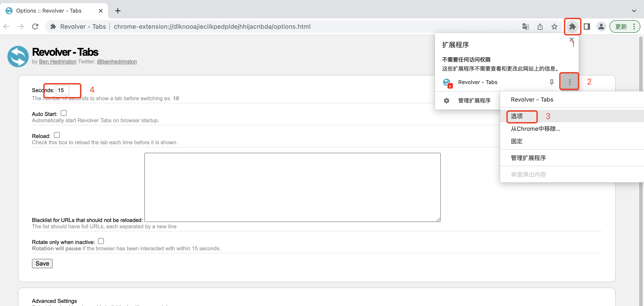Click the share page icon

tap(540, 27)
